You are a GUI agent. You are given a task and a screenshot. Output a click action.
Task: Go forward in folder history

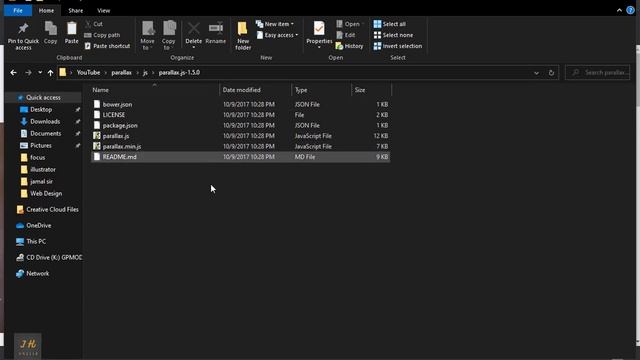pos(28,73)
